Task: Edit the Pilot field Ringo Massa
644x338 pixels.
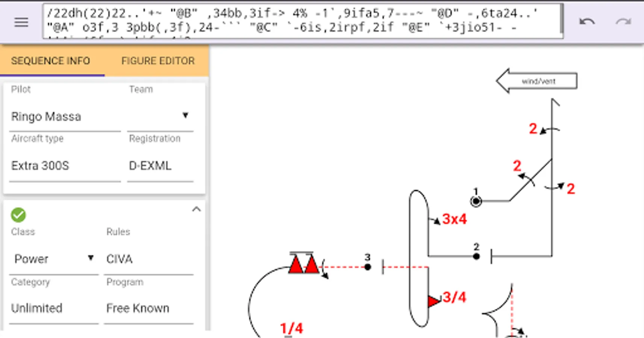Action: pyautogui.click(x=65, y=116)
